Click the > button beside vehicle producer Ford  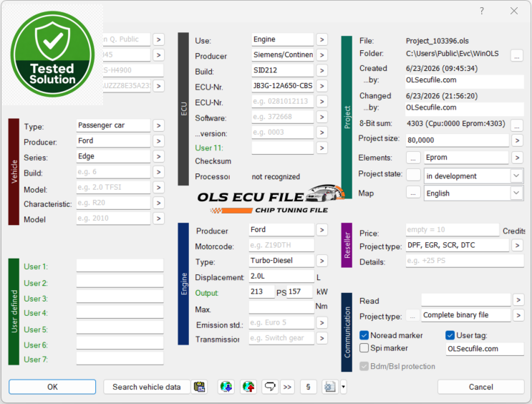tap(158, 141)
